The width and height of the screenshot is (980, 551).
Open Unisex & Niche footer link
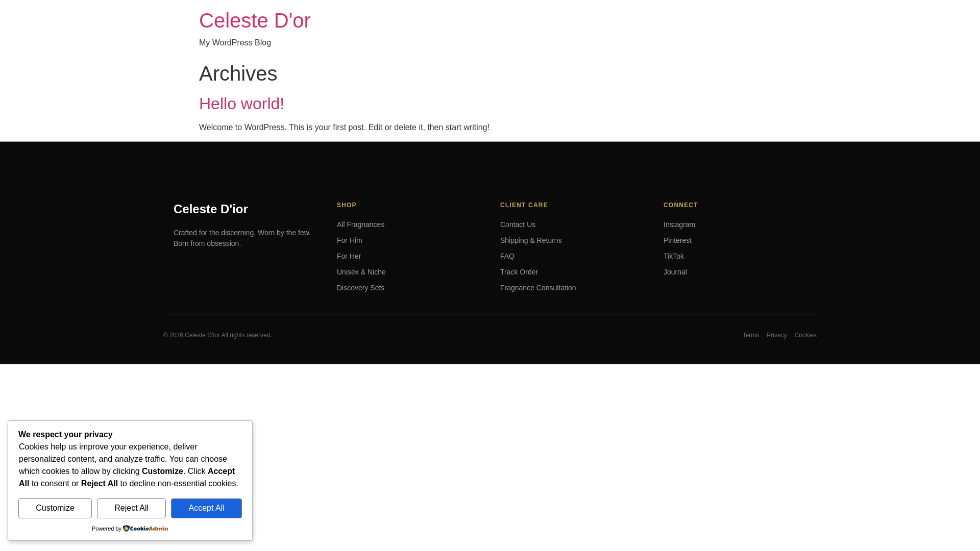point(361,272)
